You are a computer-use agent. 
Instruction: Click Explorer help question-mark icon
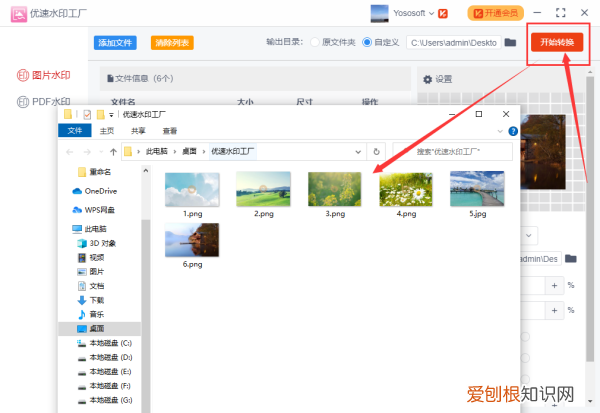pos(513,131)
